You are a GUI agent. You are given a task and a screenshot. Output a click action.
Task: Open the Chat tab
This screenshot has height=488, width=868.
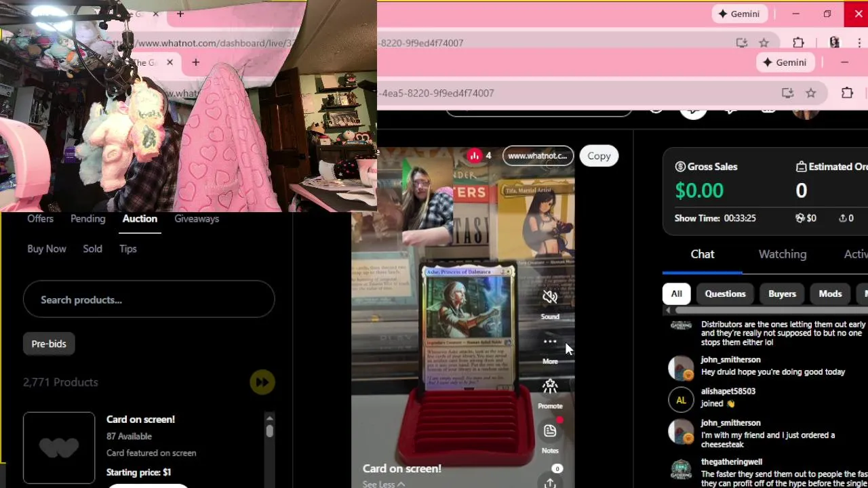(x=703, y=254)
